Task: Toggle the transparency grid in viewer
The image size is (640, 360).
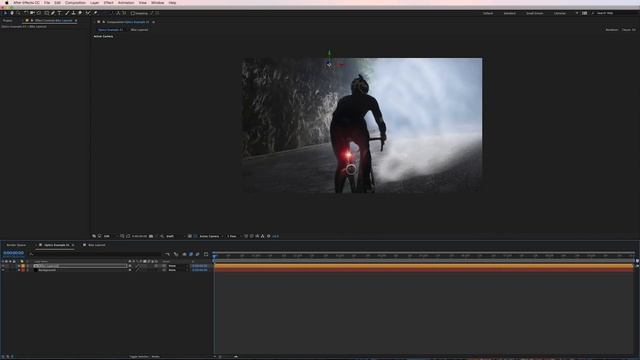Action: [195, 236]
